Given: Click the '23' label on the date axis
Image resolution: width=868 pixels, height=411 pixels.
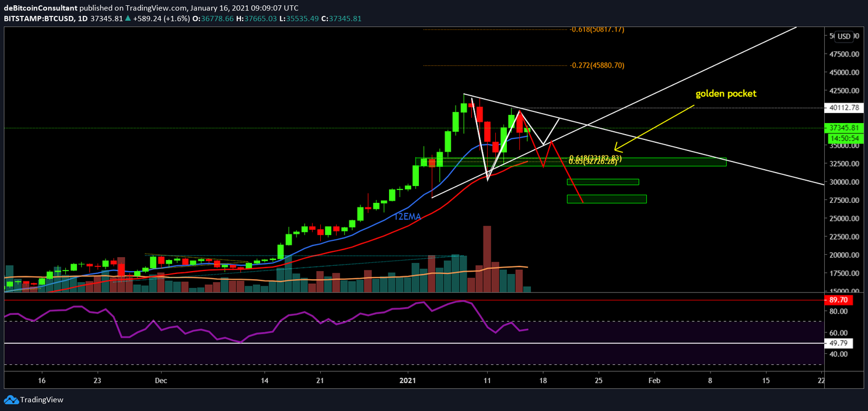Looking at the screenshot, I should point(97,380).
